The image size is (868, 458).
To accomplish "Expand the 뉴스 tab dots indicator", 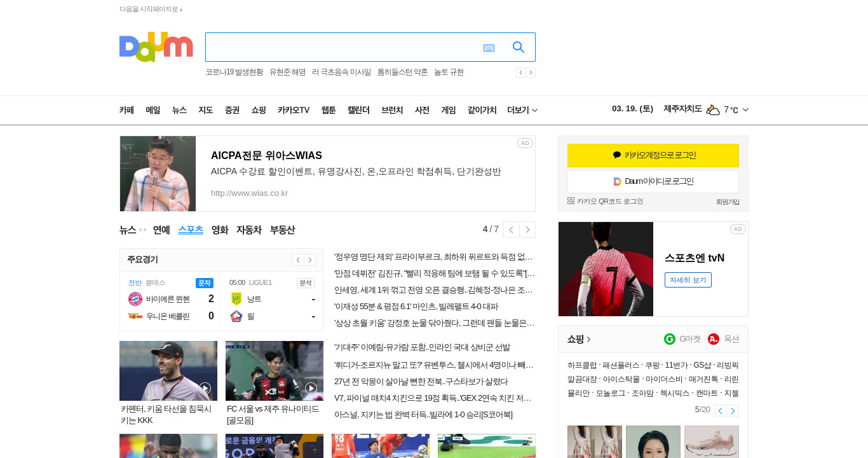I will 142,230.
